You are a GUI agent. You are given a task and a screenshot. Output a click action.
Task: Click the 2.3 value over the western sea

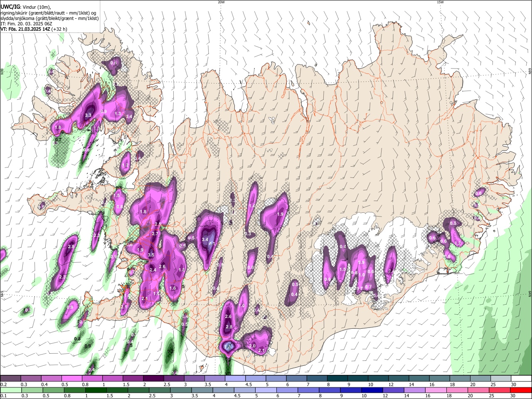tap(62, 277)
